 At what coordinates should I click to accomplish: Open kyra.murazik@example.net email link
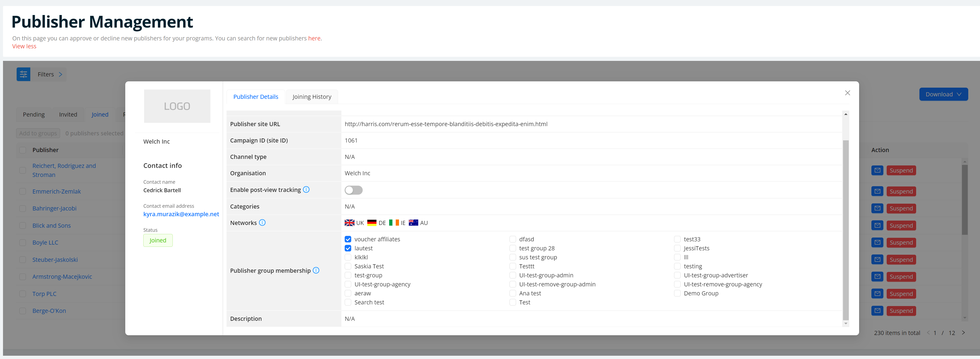(181, 214)
